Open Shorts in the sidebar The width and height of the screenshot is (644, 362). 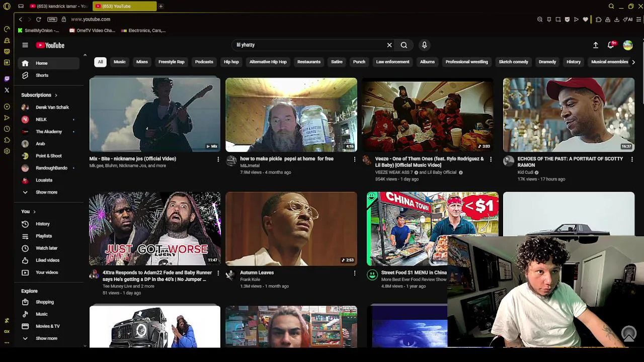(49, 75)
